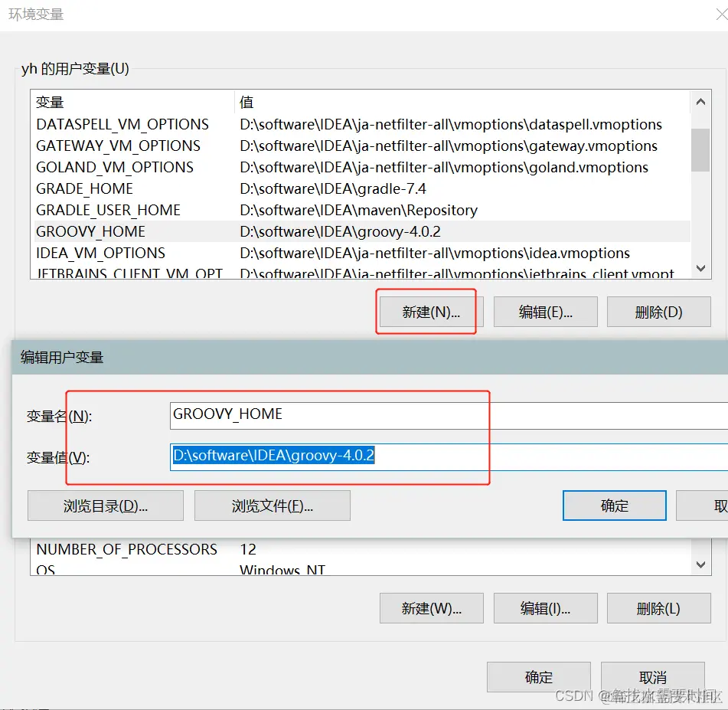Click the 编辑(E)... button for user variables

point(546,312)
